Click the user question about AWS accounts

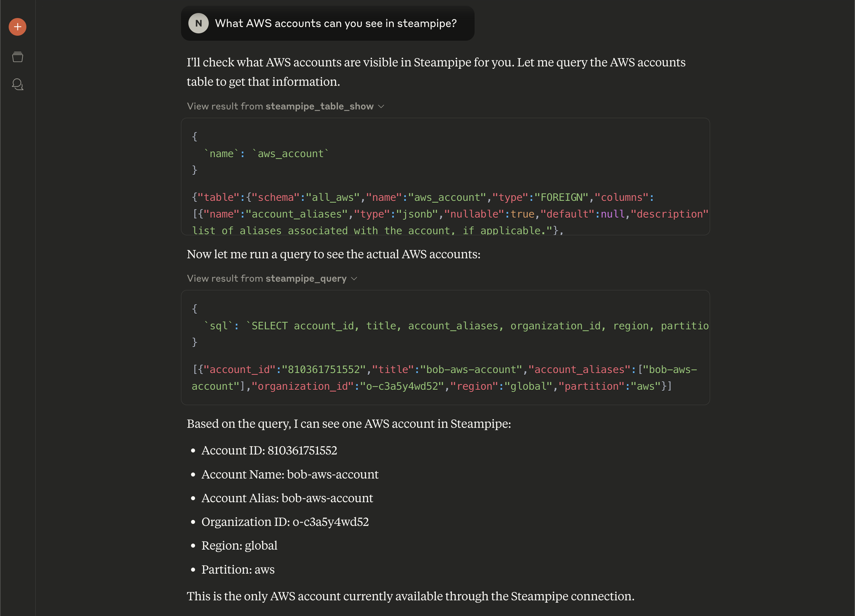point(336,23)
